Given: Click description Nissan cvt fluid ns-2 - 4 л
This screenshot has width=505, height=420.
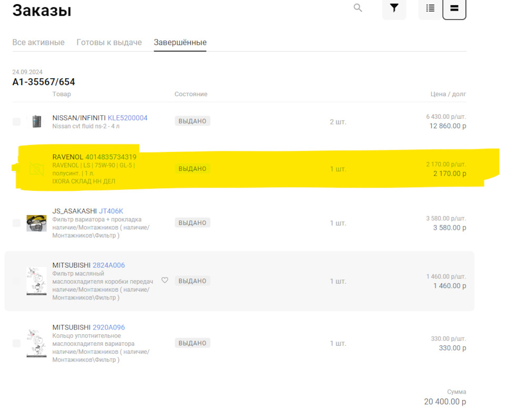Looking at the screenshot, I should pyautogui.click(x=86, y=126).
